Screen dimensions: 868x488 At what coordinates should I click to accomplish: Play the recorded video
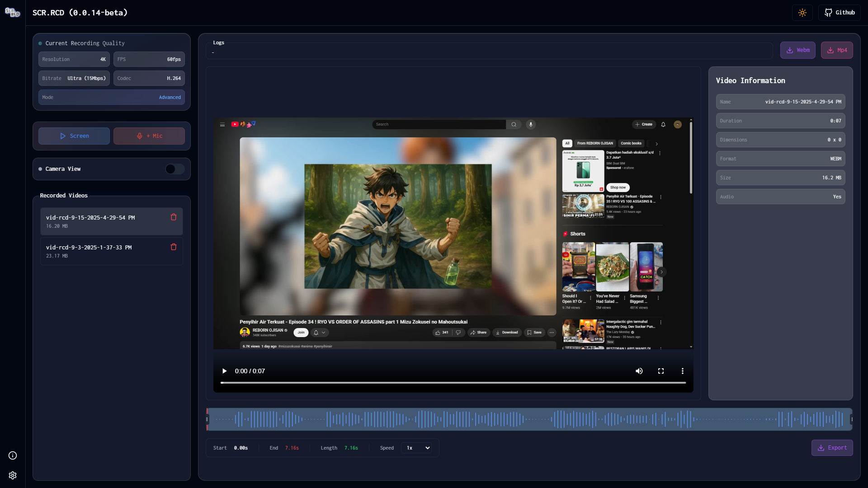(224, 371)
